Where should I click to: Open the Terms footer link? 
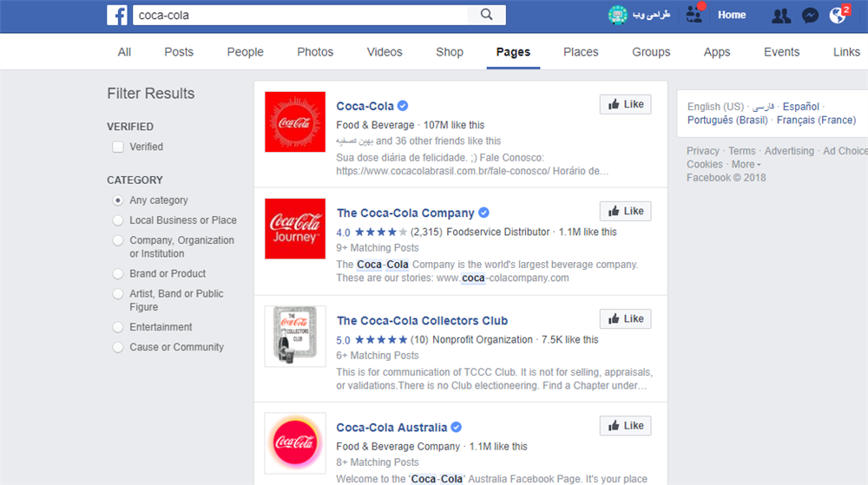click(x=742, y=150)
